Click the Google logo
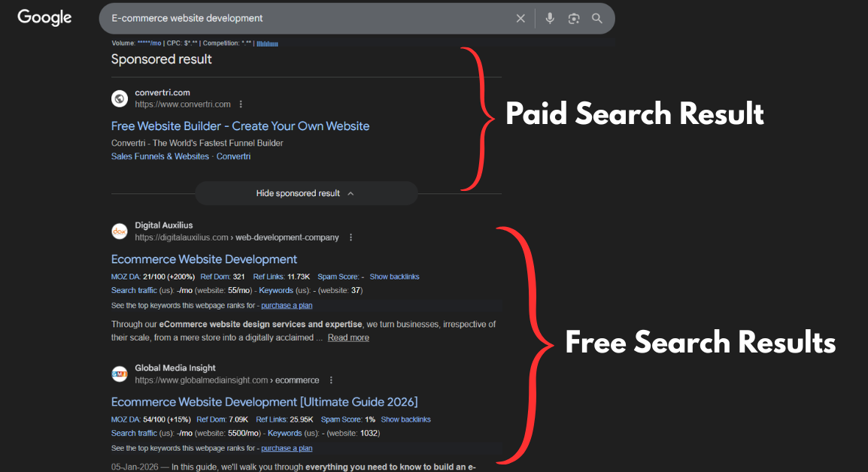The image size is (868, 472). pyautogui.click(x=44, y=17)
